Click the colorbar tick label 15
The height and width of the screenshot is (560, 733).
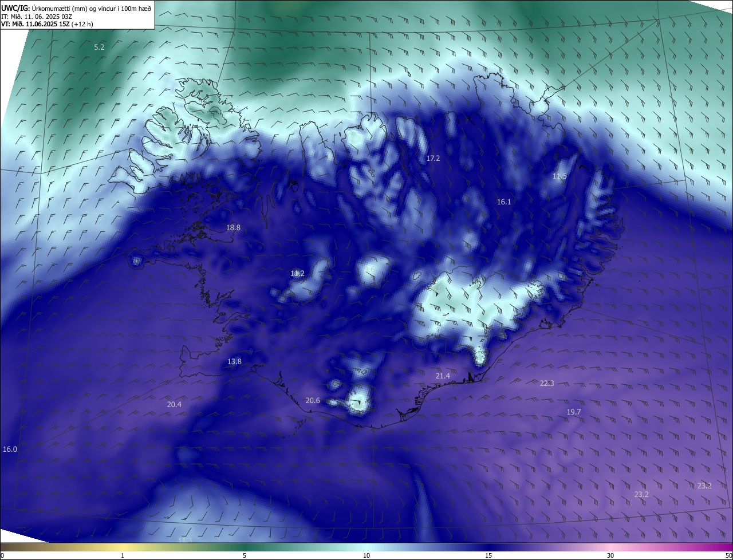point(488,556)
